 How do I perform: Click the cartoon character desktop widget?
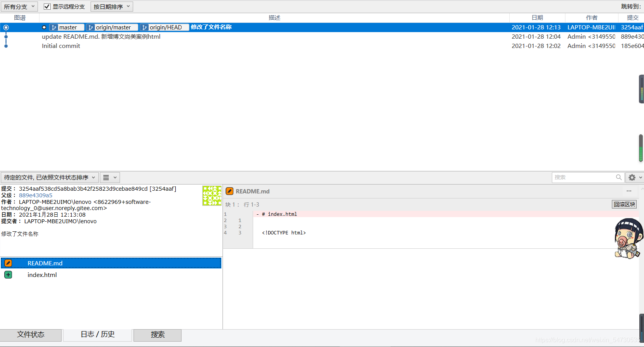628,239
